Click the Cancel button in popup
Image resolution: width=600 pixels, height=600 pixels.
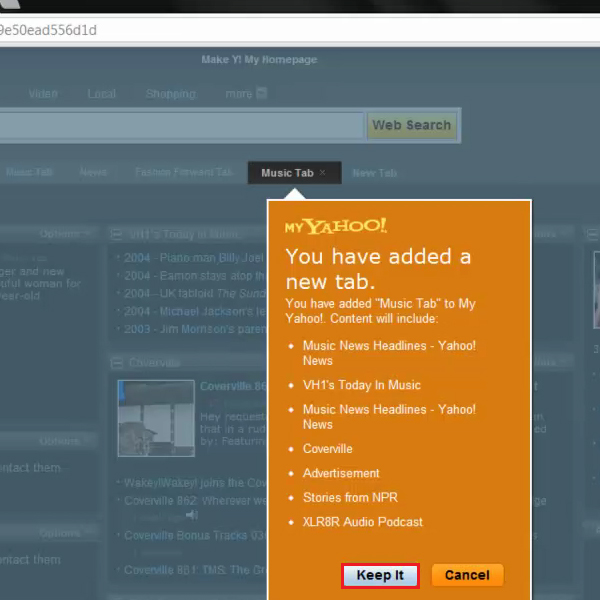pyautogui.click(x=467, y=575)
